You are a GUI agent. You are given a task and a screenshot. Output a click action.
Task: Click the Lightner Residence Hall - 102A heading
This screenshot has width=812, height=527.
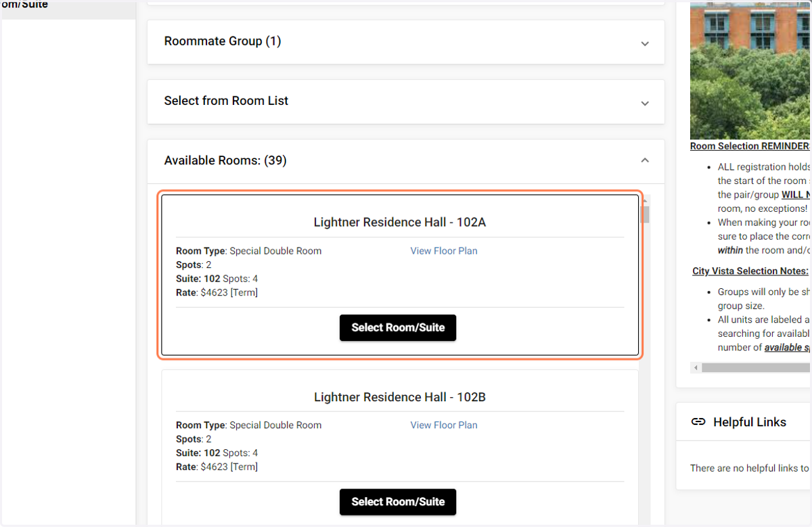click(x=400, y=223)
